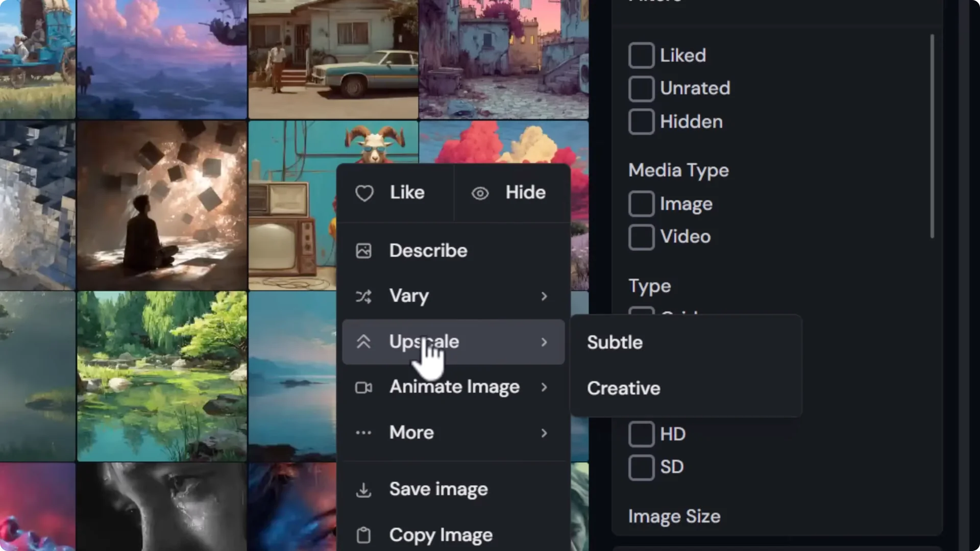Select the Describe icon in the context menu
Viewport: 980px width, 551px height.
click(x=363, y=250)
